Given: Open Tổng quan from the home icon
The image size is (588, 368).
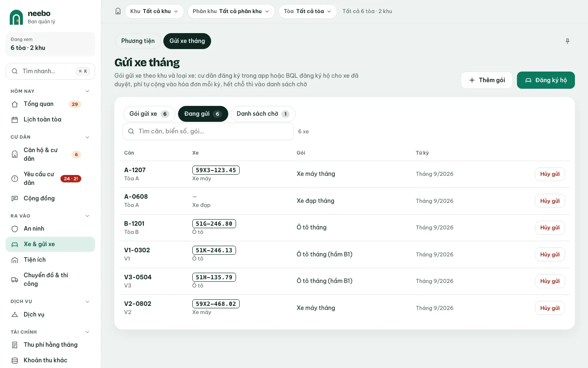Looking at the screenshot, I should 15,104.
